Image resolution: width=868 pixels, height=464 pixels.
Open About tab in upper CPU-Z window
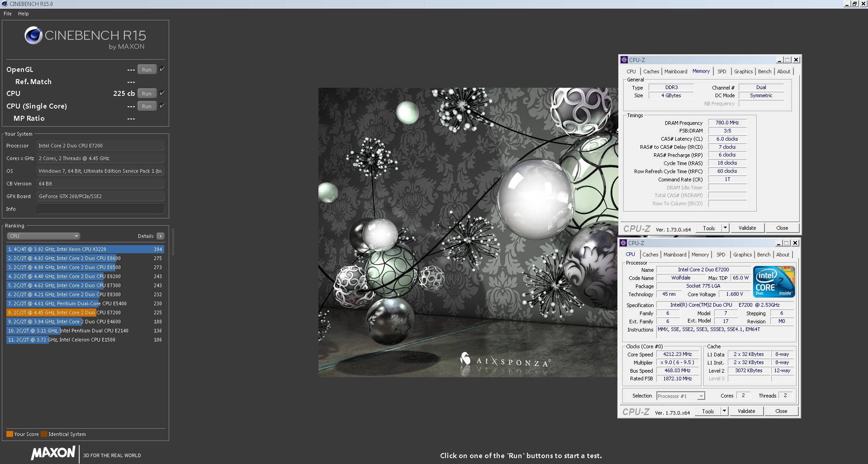[x=784, y=71]
